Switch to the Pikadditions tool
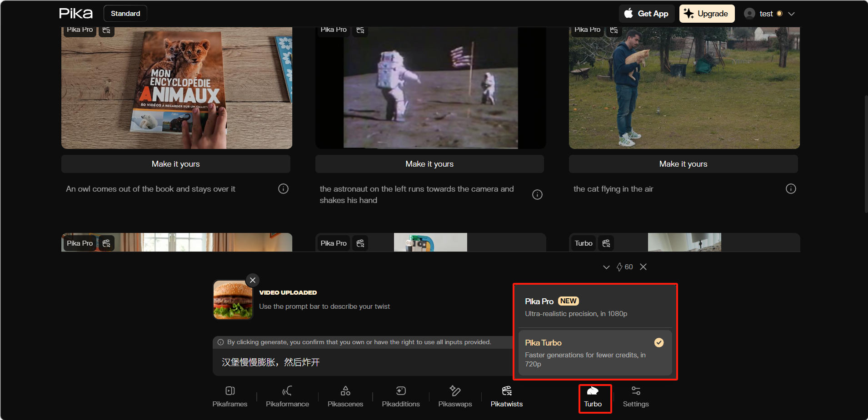868x420 pixels. (401, 397)
